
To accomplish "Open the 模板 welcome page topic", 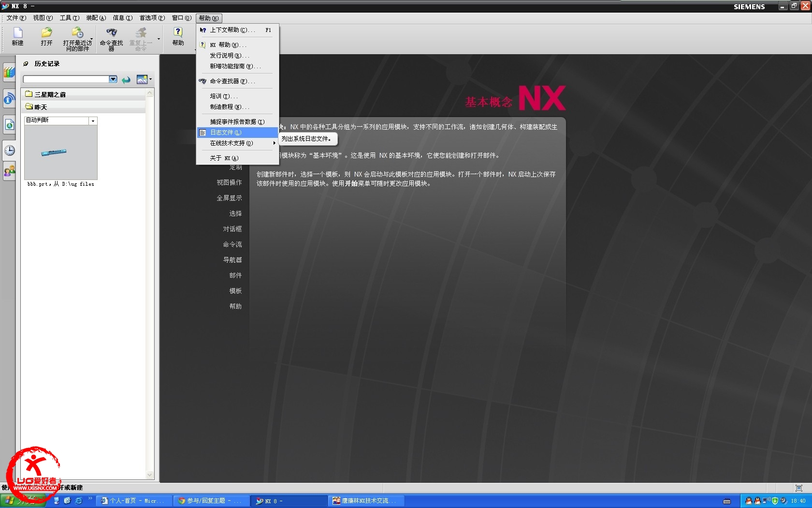I will [x=235, y=291].
